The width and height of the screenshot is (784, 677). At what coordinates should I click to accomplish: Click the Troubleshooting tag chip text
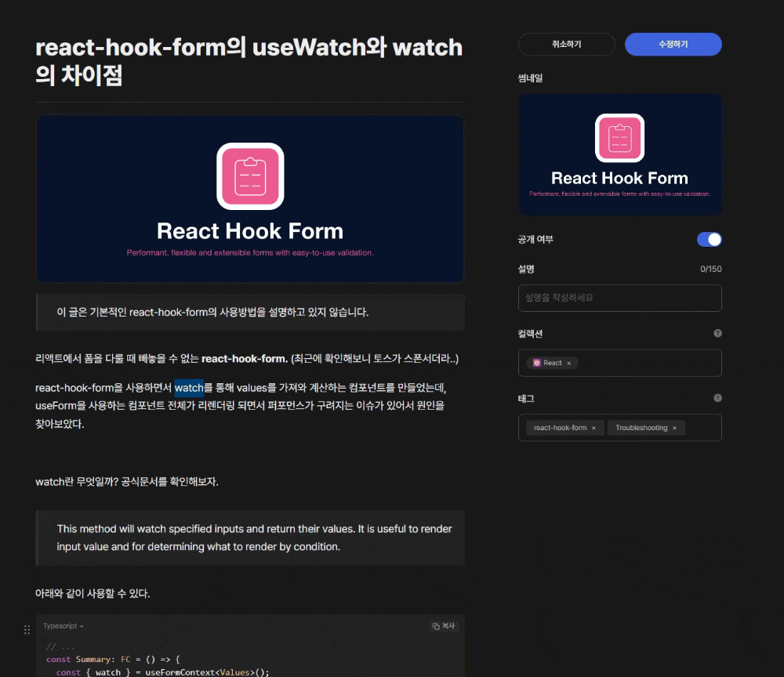click(x=641, y=428)
